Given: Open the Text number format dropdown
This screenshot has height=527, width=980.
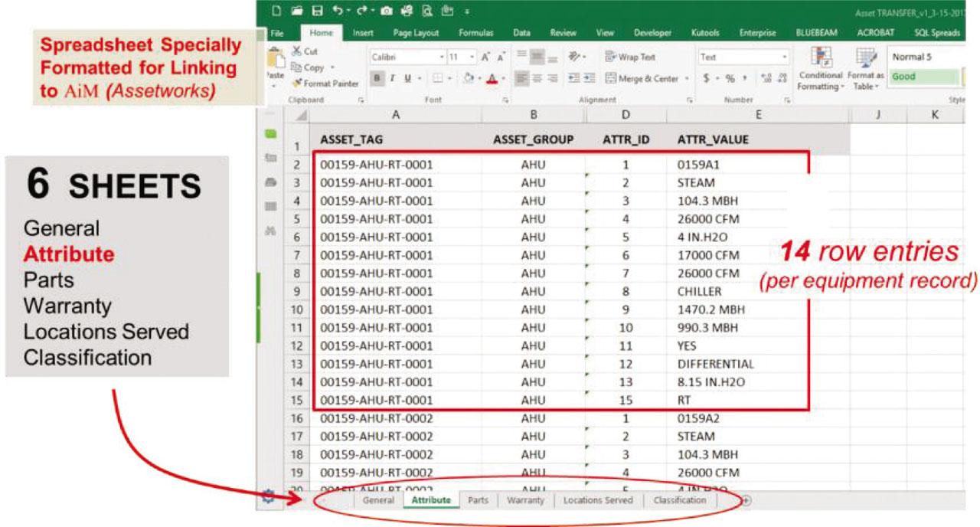Looking at the screenshot, I should (x=786, y=56).
